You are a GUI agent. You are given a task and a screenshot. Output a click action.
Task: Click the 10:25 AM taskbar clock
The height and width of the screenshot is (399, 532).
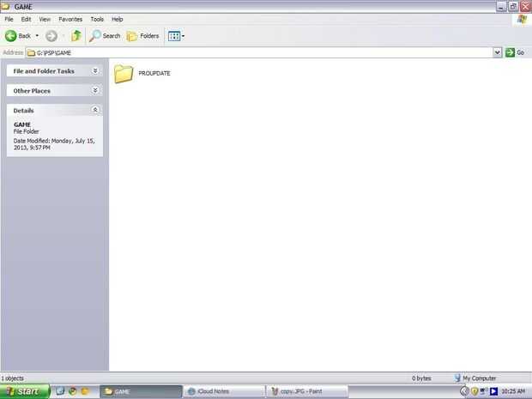[x=513, y=391]
